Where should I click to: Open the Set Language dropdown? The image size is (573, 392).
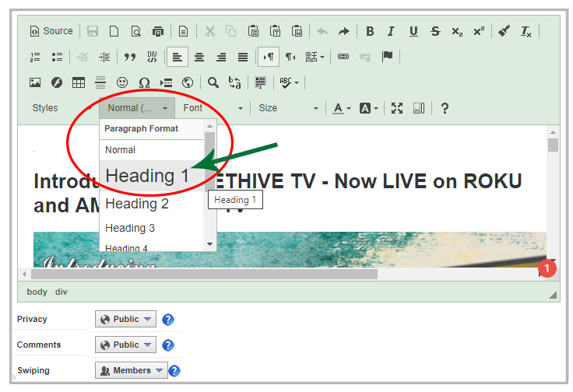315,57
